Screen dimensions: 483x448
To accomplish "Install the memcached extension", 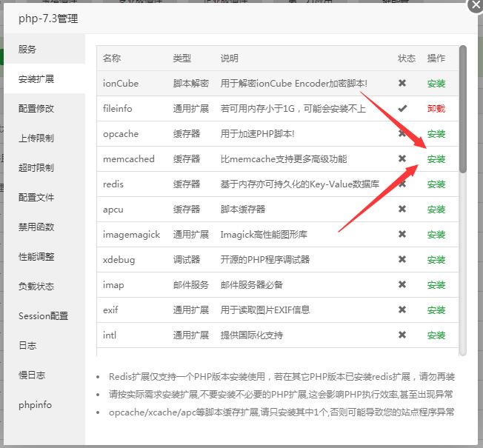I will (436, 159).
